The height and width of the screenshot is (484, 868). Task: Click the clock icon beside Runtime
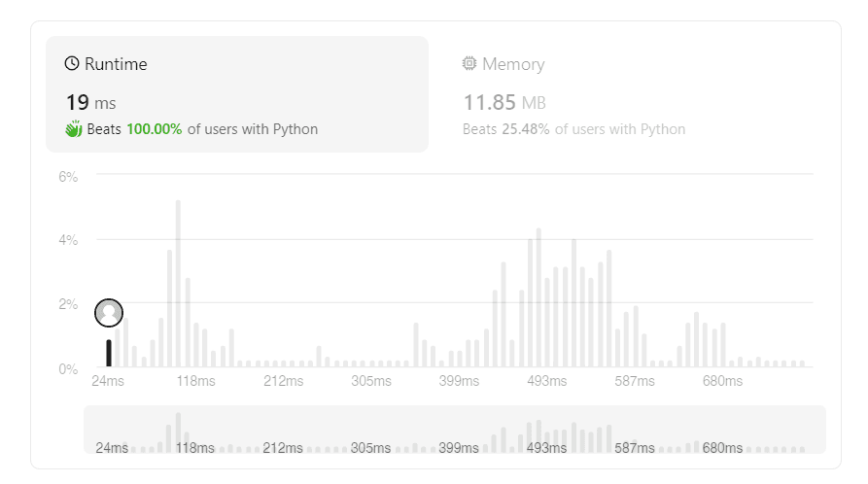coord(72,64)
